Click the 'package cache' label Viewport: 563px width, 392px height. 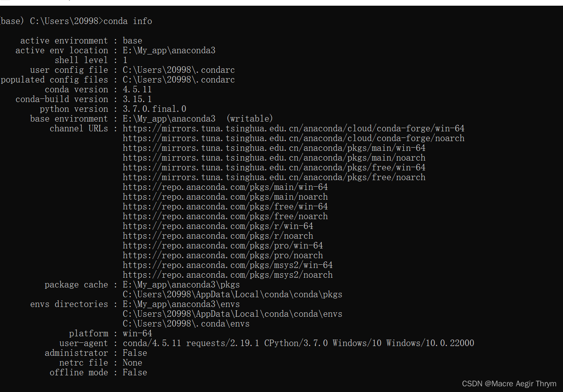click(x=76, y=285)
